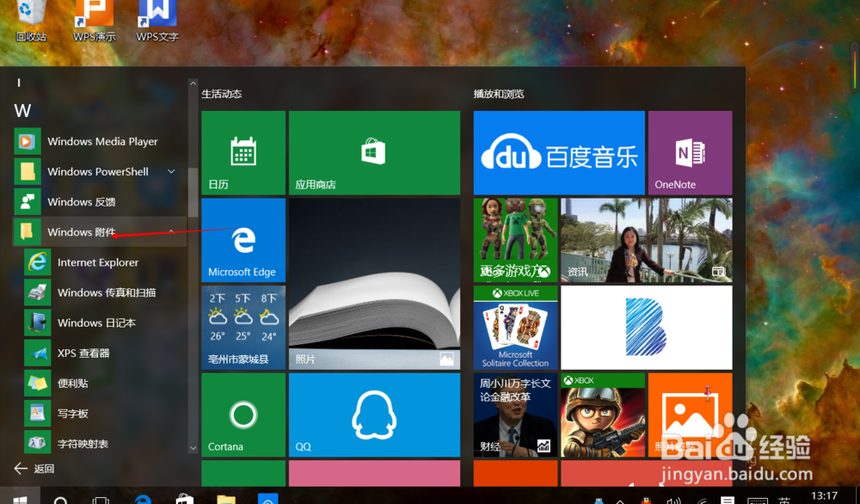The height and width of the screenshot is (504, 860).
Task: Launch Internet Explorer from accessories list
Action: coord(104,262)
